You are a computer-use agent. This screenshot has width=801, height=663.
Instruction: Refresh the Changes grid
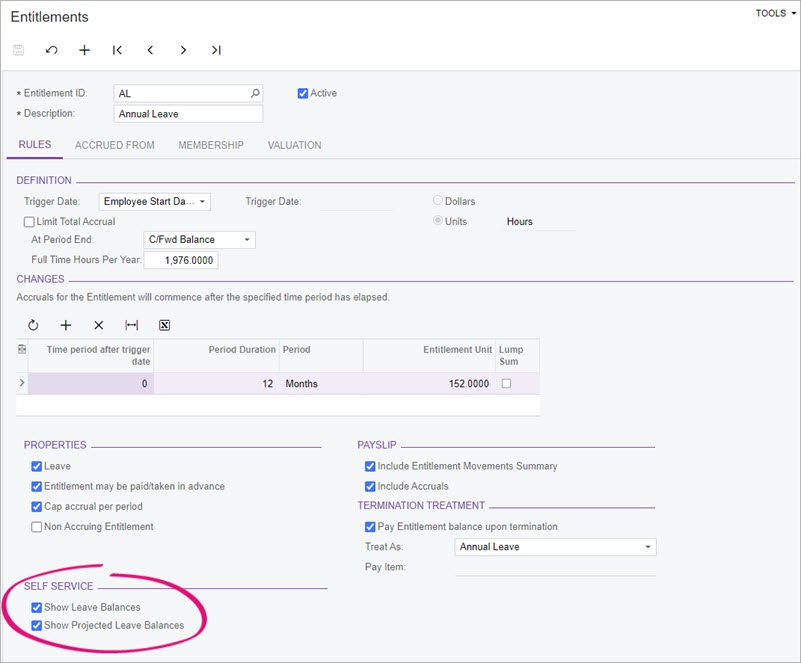click(x=33, y=325)
